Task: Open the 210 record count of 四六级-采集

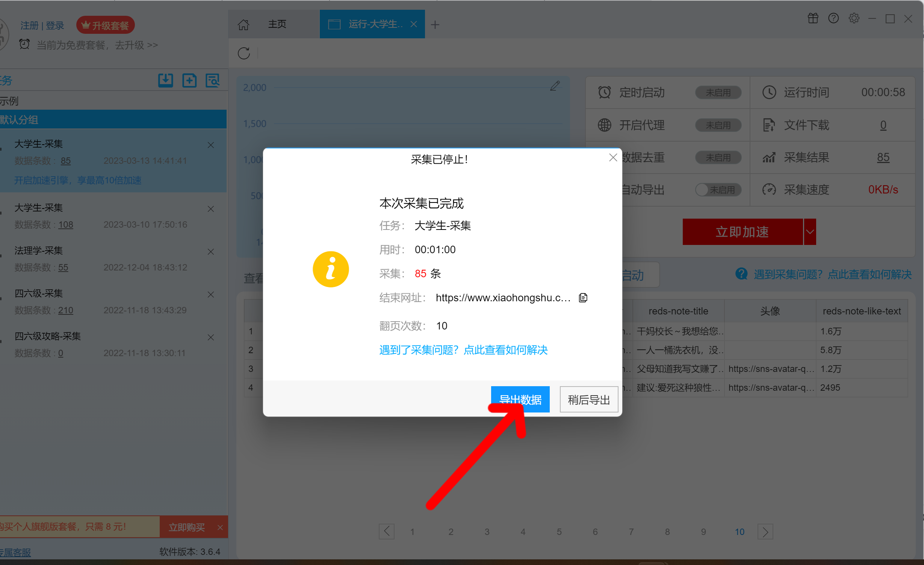Action: [66, 310]
